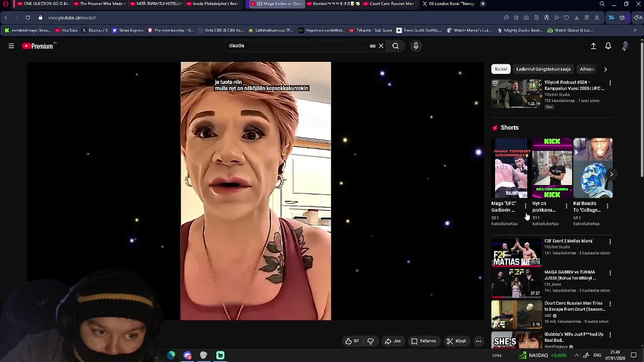This screenshot has height=362, width=644.
Task: Open the Maga "UFC" Gadievin short
Action: (510, 168)
